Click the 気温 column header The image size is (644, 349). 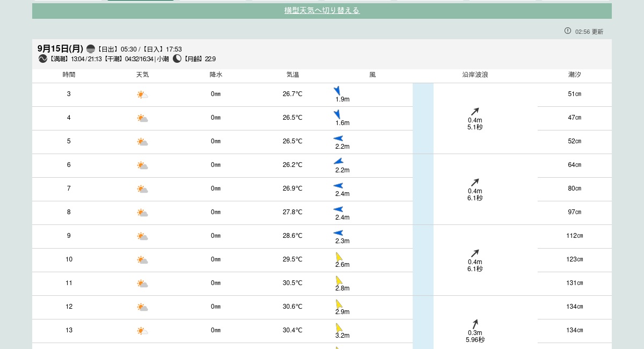292,75
